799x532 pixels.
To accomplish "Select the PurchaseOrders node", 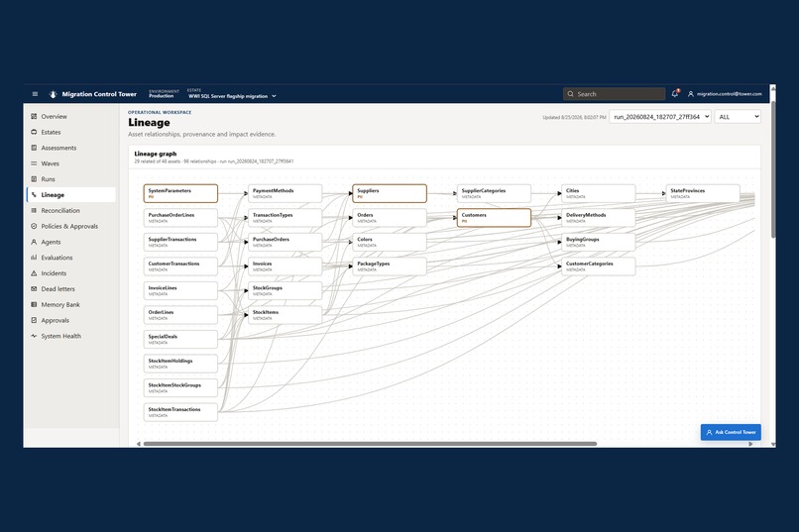I will pyautogui.click(x=285, y=242).
